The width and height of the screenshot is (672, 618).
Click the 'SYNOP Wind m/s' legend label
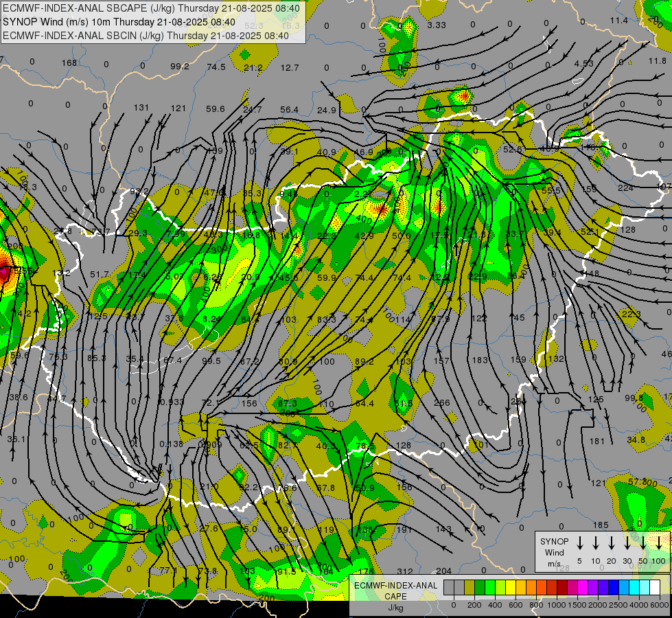coord(554,553)
